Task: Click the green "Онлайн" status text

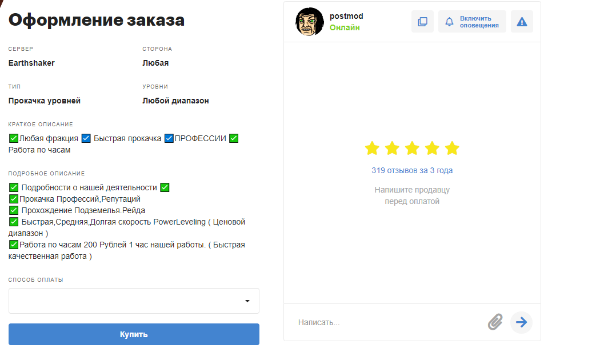Action: [x=345, y=27]
